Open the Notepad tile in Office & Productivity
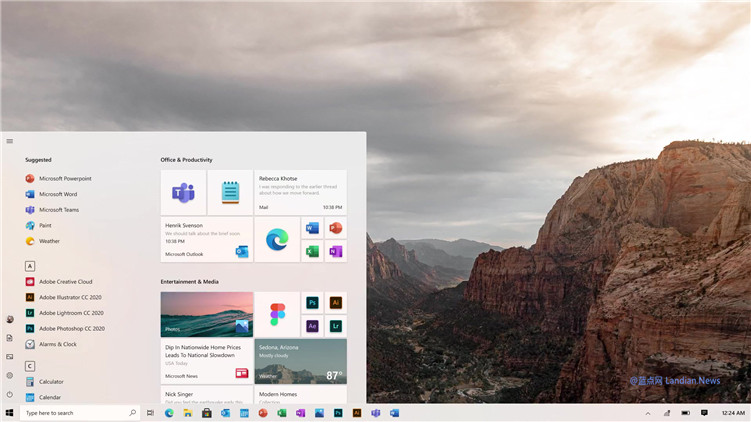Viewport: 751px width, 422px height. (x=230, y=193)
